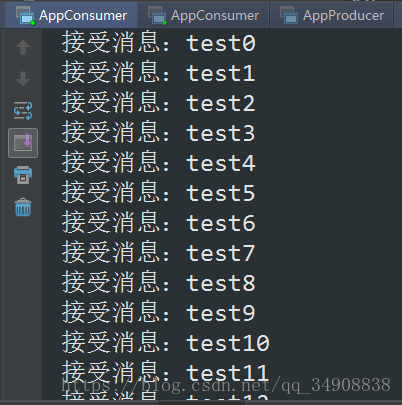Image resolution: width=402 pixels, height=405 pixels.
Task: Click the console message test8
Action: (x=159, y=283)
